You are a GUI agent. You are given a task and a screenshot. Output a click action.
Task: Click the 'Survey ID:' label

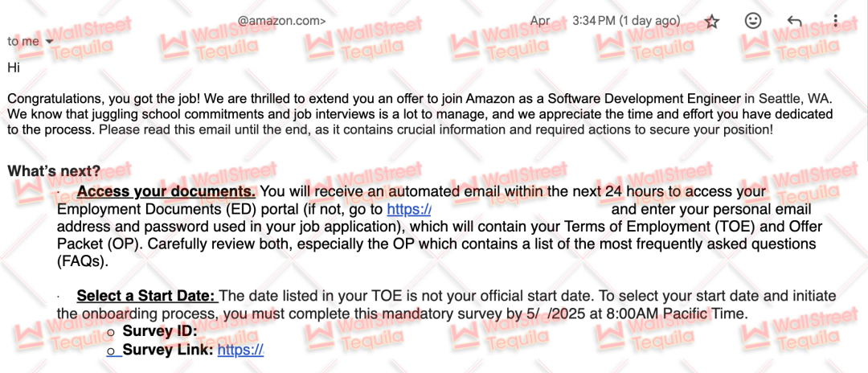pyautogui.click(x=159, y=331)
